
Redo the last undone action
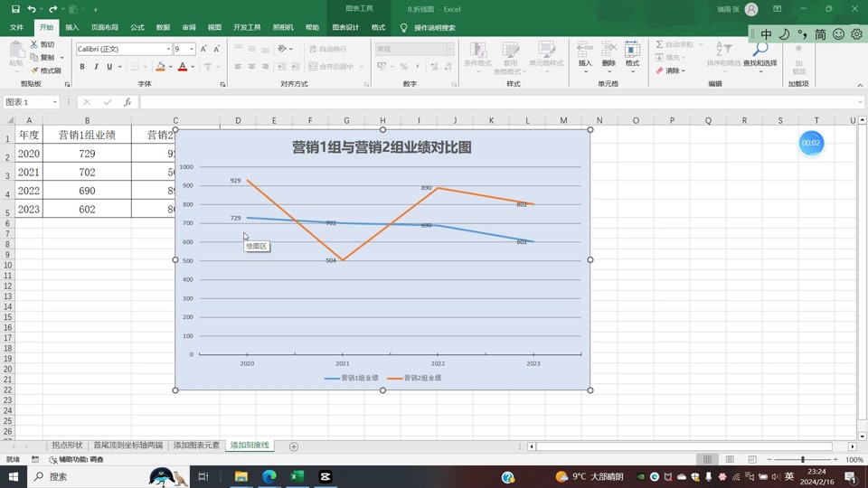point(52,9)
